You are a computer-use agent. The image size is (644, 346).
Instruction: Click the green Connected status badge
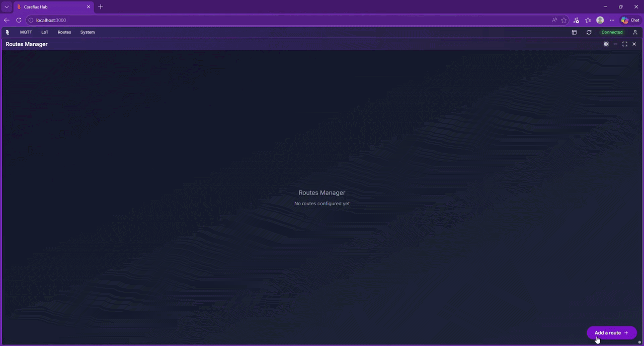tap(612, 32)
